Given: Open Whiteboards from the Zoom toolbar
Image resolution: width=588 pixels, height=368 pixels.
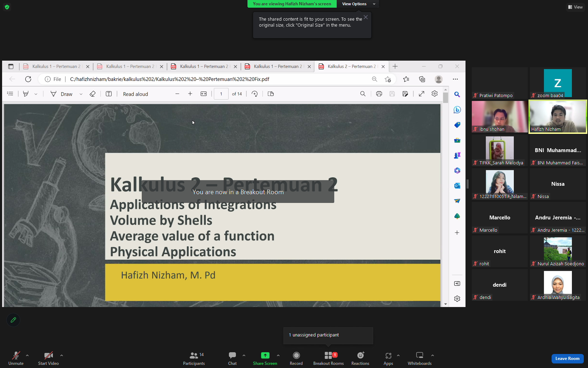Looking at the screenshot, I should tap(419, 358).
